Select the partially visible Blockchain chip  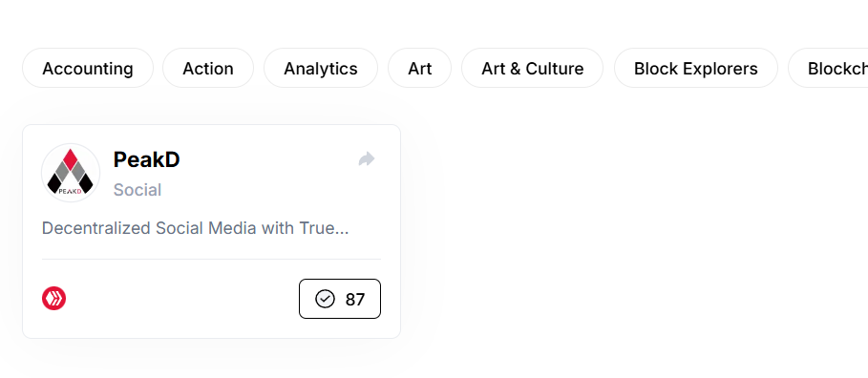[829, 68]
